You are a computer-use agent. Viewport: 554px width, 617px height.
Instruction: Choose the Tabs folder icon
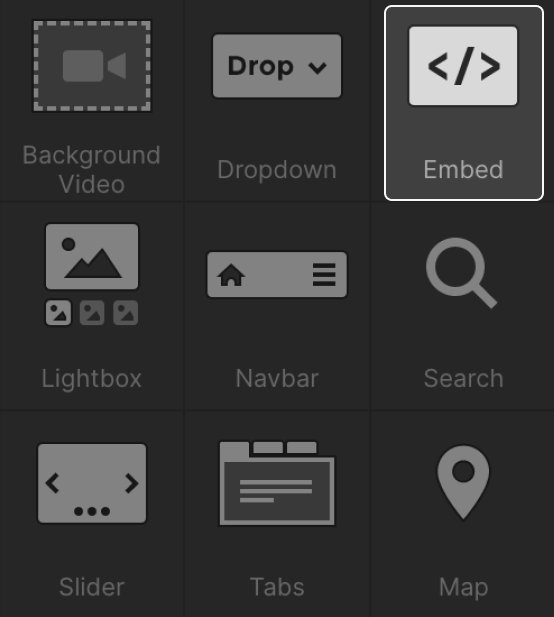(277, 483)
